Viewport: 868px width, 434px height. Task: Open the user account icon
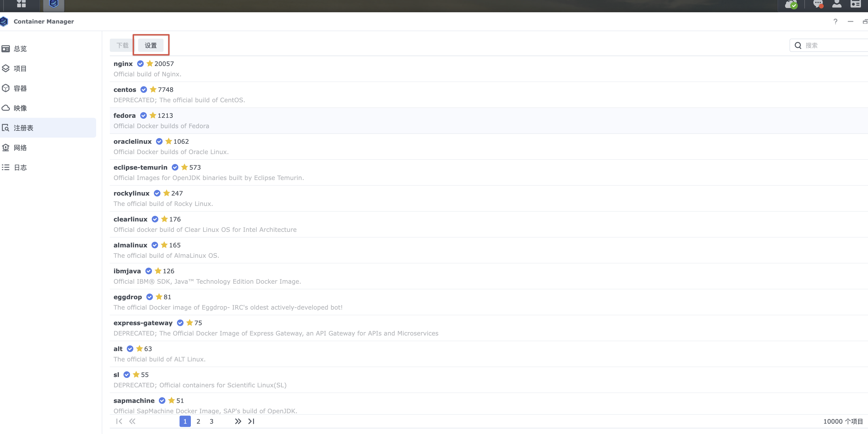(837, 4)
